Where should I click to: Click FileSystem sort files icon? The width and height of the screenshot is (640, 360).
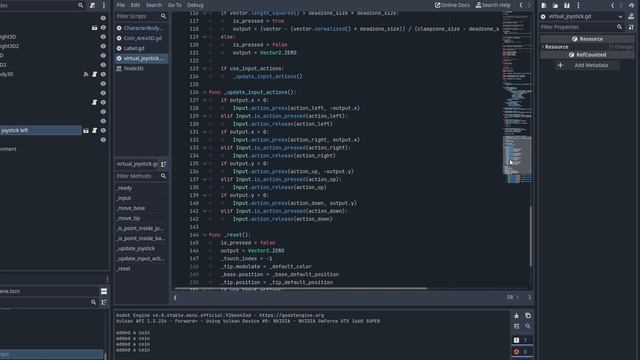(104, 302)
